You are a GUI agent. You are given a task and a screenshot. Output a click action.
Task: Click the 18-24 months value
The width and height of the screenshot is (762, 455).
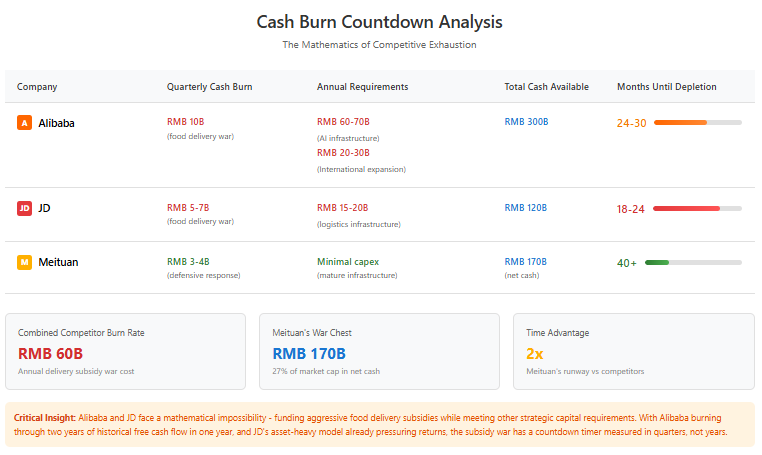(630, 209)
